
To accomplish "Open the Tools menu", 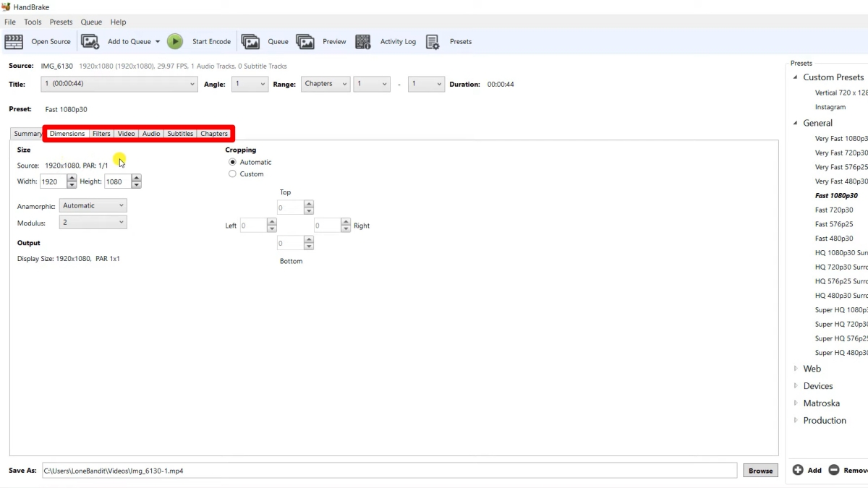I will [33, 22].
